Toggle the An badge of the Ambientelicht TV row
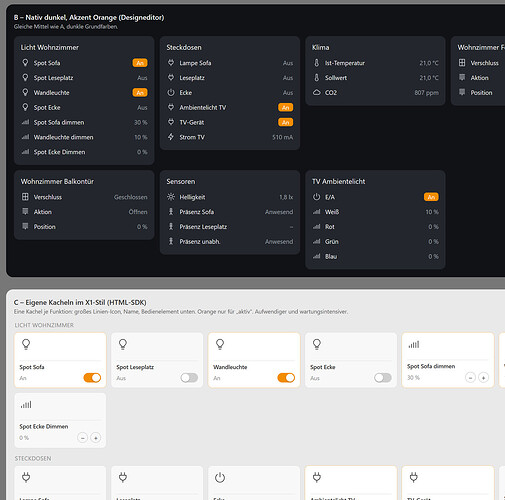This screenshot has height=500, width=505. [x=286, y=107]
